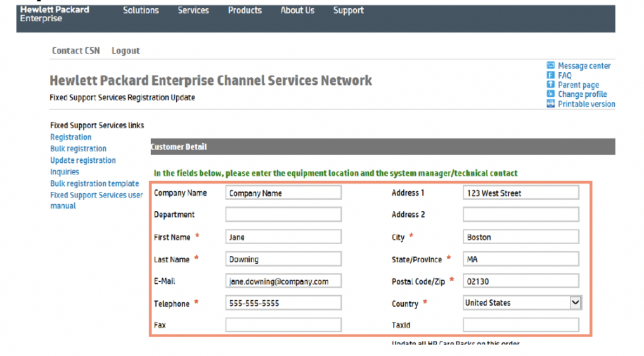
Task: Open the Inquiries sidebar link
Action: pyautogui.click(x=65, y=172)
